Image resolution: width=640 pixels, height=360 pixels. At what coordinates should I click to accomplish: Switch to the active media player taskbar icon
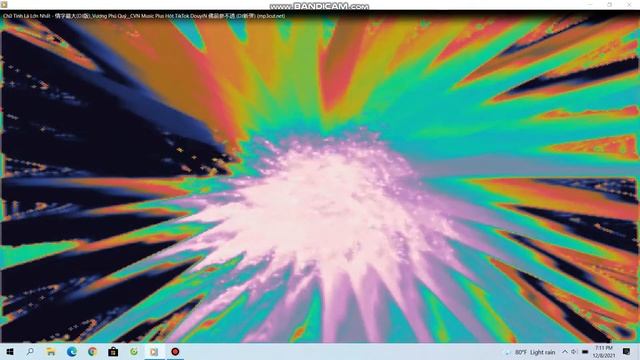(x=154, y=351)
